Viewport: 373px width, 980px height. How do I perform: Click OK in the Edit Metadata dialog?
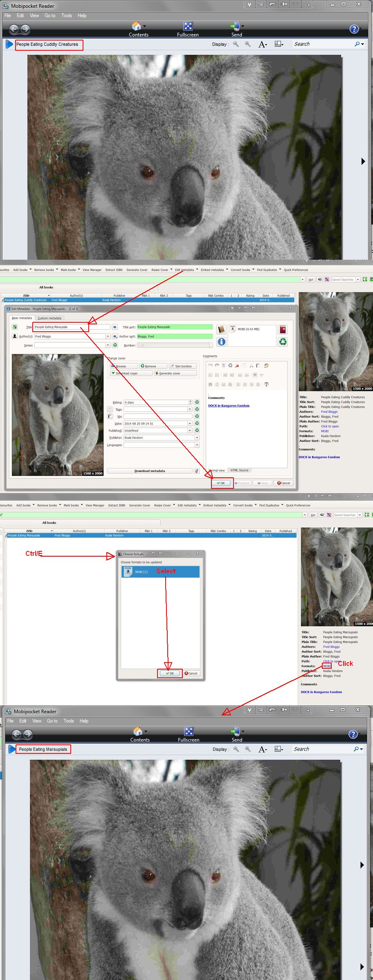(x=221, y=483)
